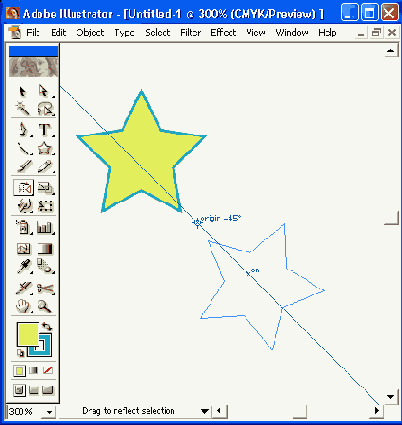
Task: Pick the Star shape tool
Action: tap(45, 148)
